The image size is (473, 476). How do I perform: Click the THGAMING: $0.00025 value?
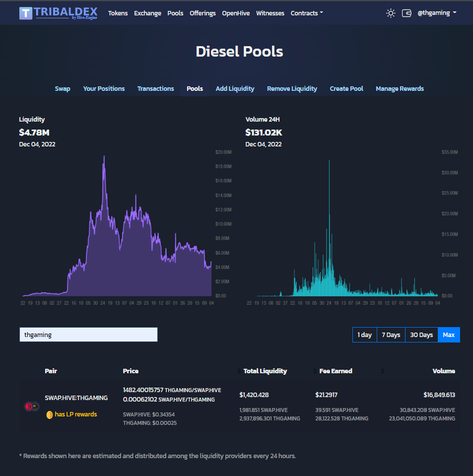click(150, 423)
